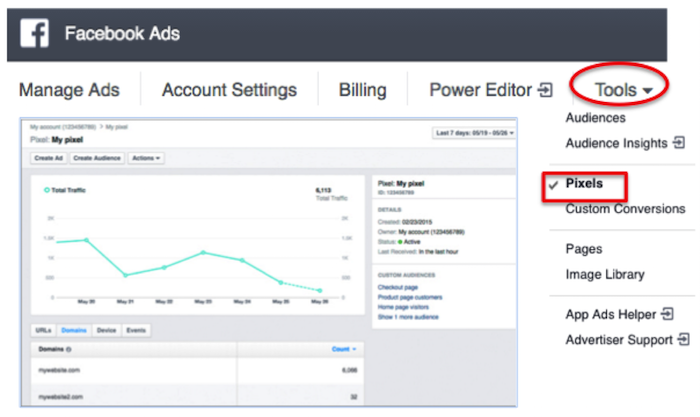The height and width of the screenshot is (417, 700).
Task: Switch to the Device tab
Action: point(106,330)
